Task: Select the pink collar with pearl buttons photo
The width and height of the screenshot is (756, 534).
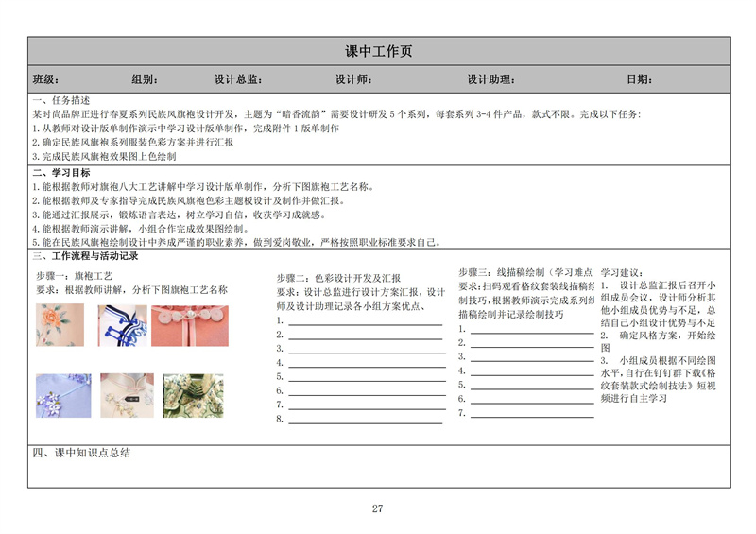Action: click(x=190, y=326)
